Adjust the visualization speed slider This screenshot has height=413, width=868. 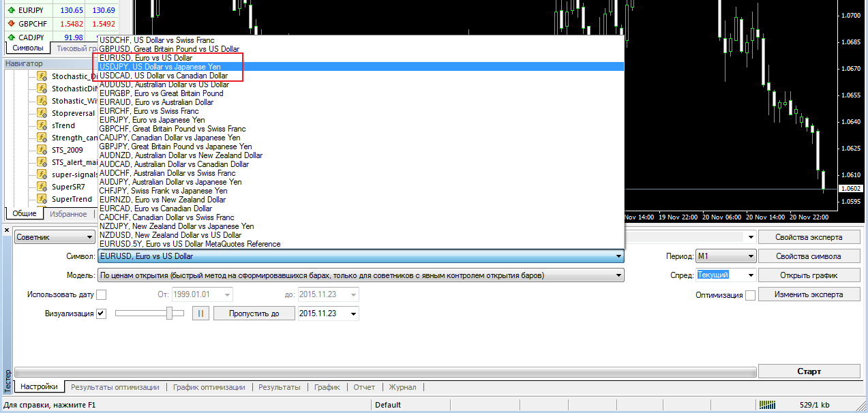tap(170, 313)
